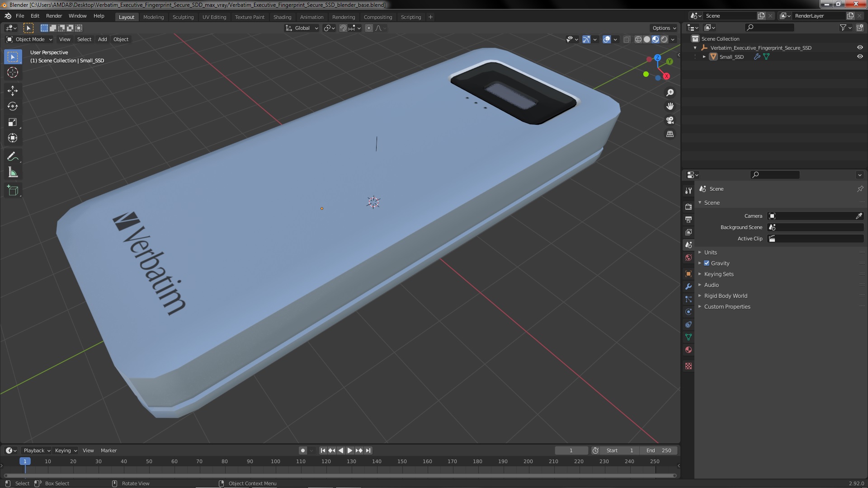Screen dimensions: 868x488
Task: Open the Particle properties tab
Action: tap(689, 299)
